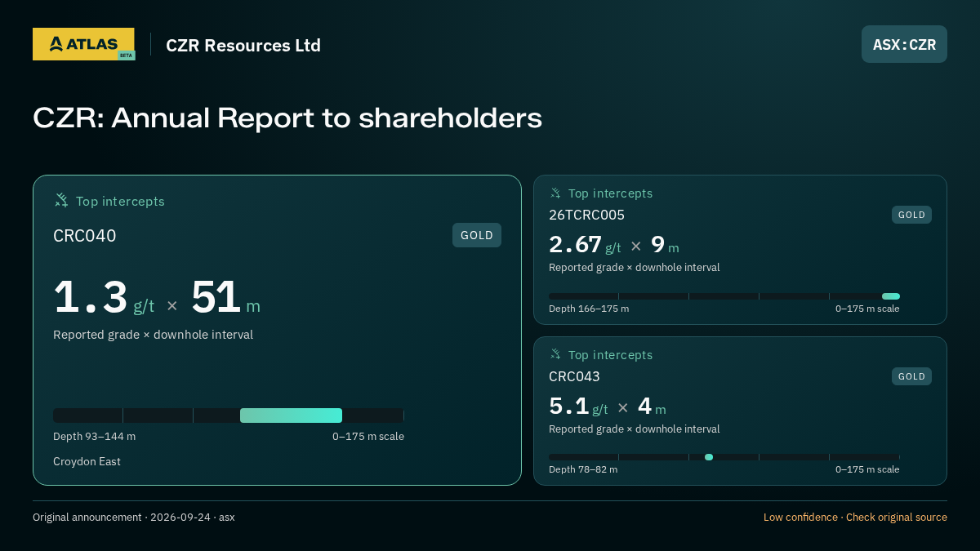
Task: Click the Atlas beta logo
Action: coord(83,44)
